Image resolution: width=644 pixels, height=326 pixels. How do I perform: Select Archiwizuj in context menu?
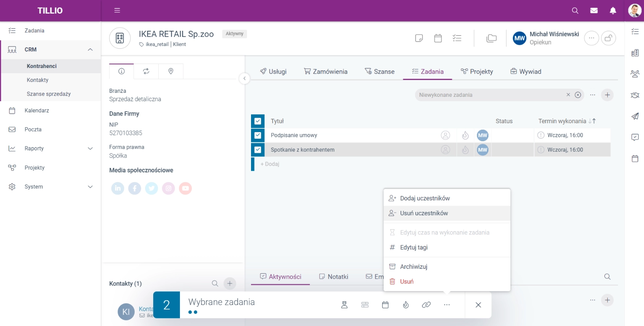point(447,267)
